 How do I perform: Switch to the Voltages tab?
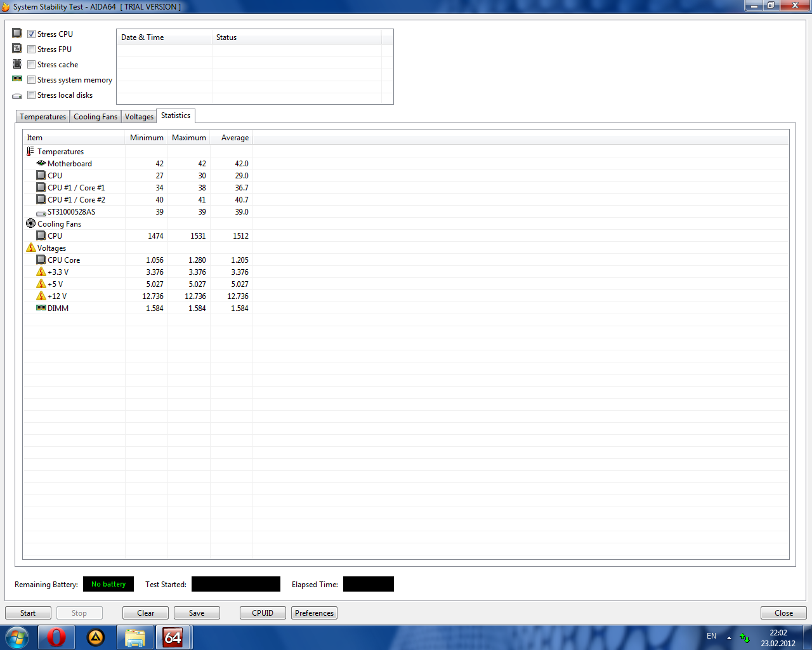click(x=139, y=117)
